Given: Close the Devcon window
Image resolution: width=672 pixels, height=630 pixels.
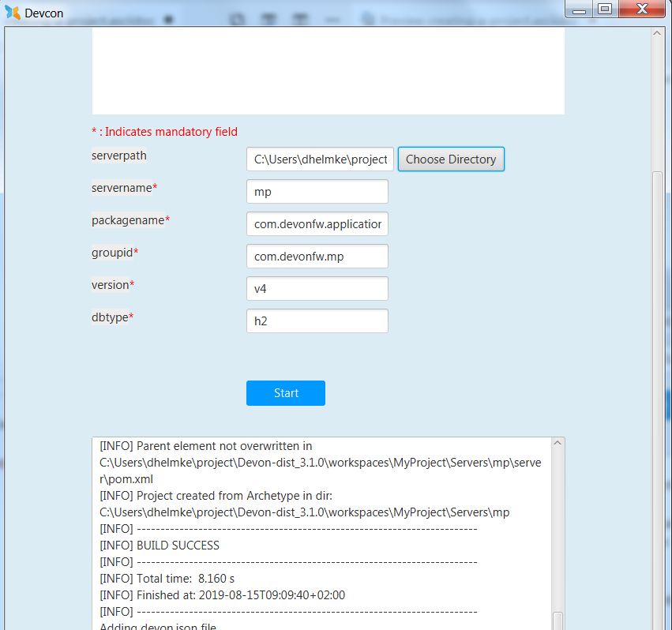Looking at the screenshot, I should [x=642, y=9].
